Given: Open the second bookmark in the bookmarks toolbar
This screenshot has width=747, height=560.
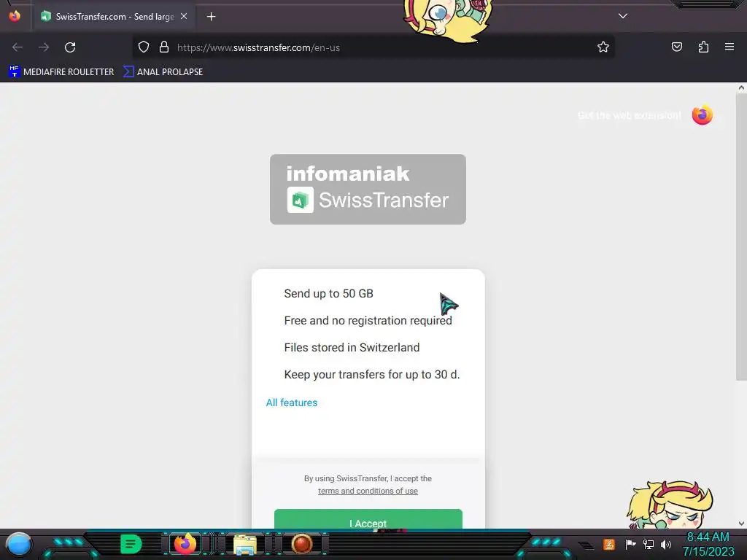Looking at the screenshot, I should pos(163,72).
